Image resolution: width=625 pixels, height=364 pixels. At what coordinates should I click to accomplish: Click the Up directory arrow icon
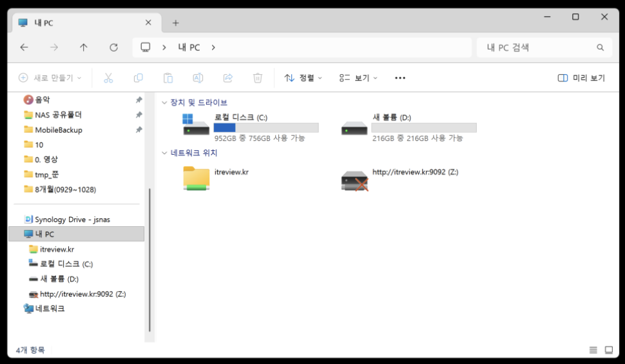[x=84, y=48]
